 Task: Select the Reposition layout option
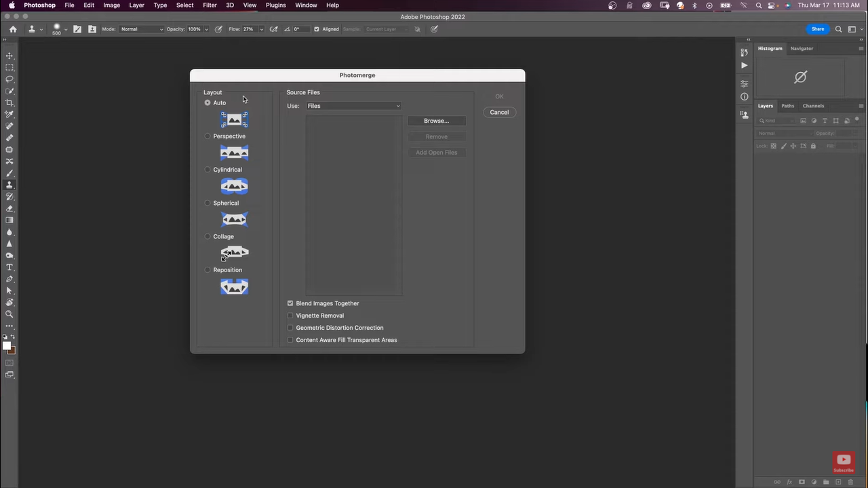point(208,269)
